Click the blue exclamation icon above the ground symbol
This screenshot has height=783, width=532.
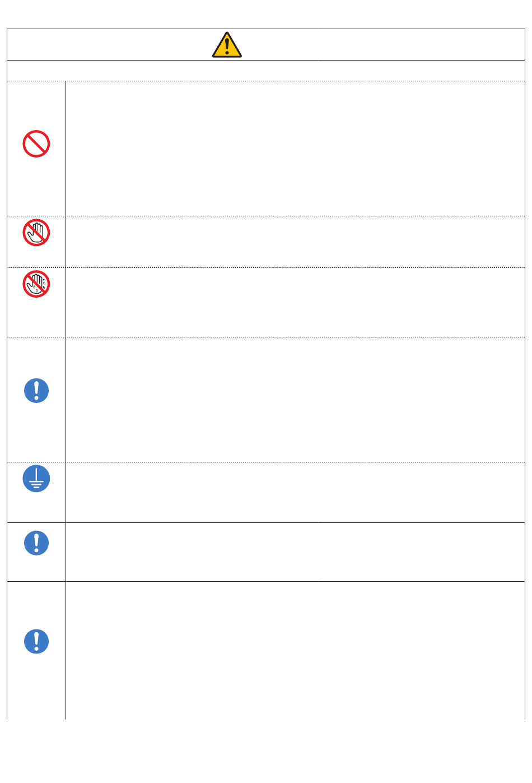[x=36, y=391]
